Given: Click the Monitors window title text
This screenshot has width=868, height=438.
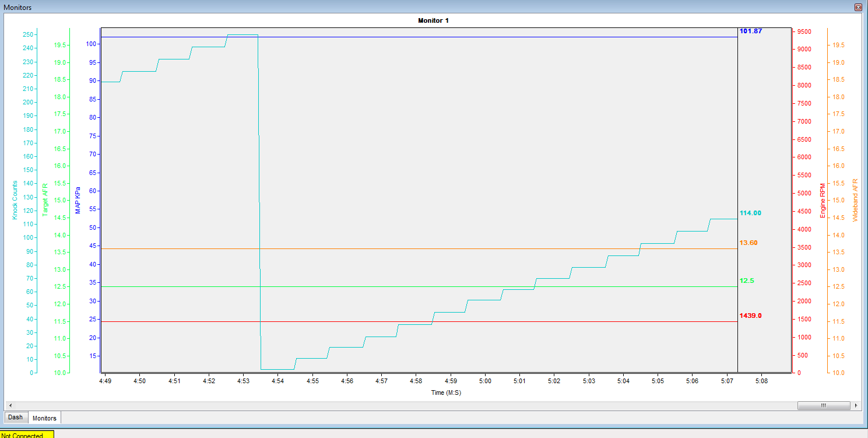Looking at the screenshot, I should point(17,8).
